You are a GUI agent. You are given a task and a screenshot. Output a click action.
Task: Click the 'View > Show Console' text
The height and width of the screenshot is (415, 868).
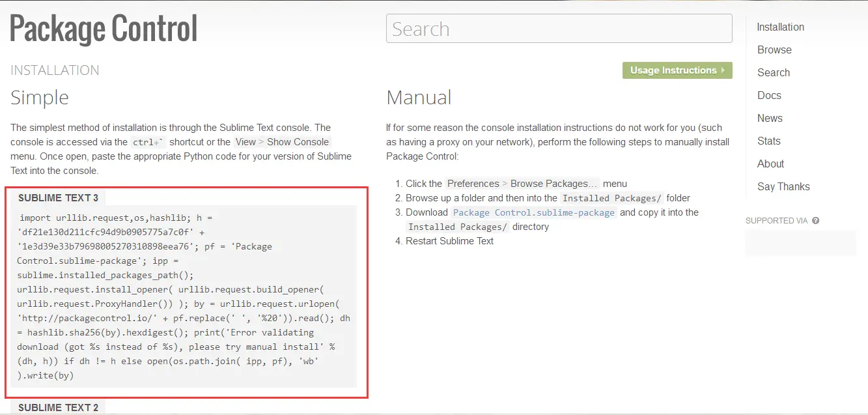click(283, 141)
